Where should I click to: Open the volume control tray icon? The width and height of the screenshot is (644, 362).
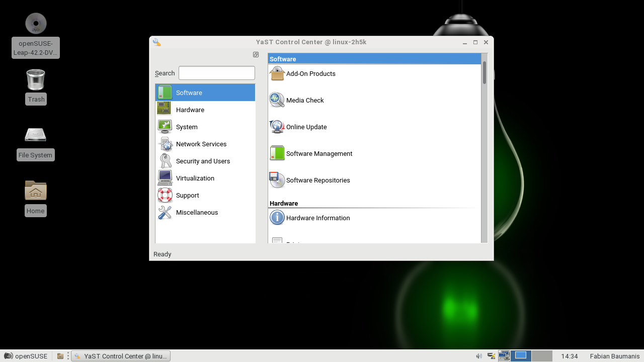click(x=478, y=356)
